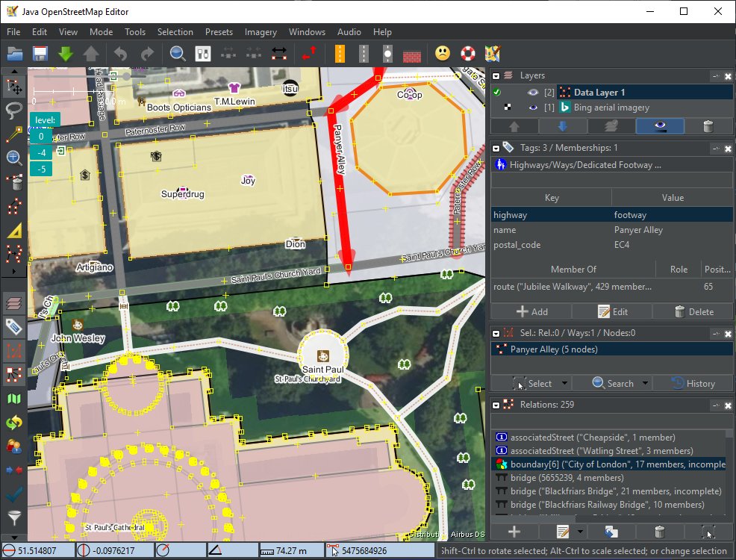Open the Windows menu
Screen dimensions: 736x560
(307, 32)
